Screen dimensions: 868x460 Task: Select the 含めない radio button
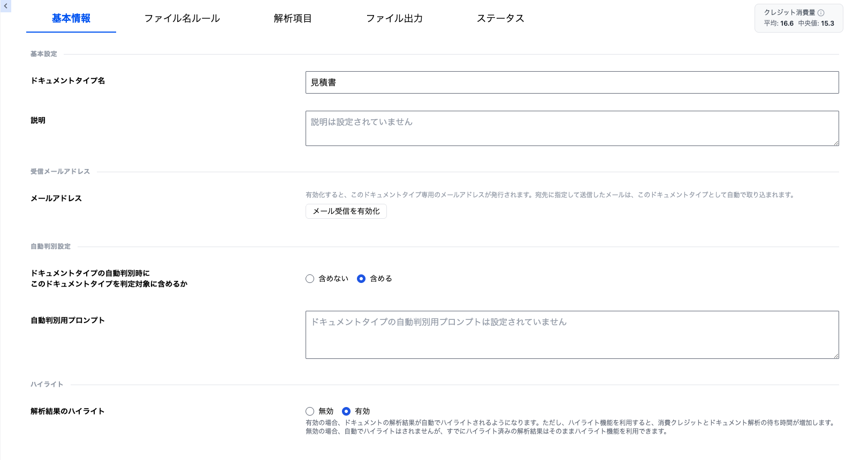(x=310, y=279)
